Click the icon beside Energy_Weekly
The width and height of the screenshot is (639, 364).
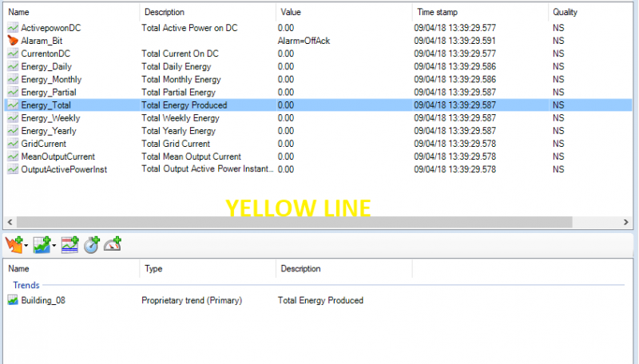click(x=13, y=118)
